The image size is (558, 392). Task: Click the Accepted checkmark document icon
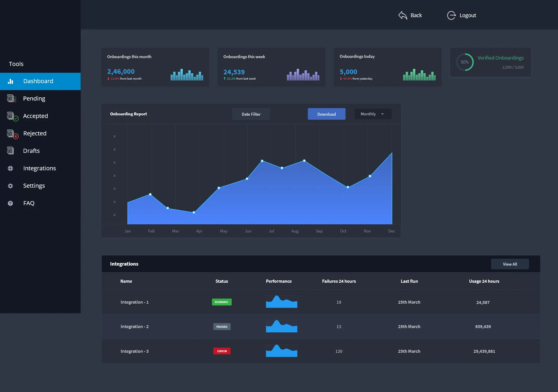(x=12, y=116)
